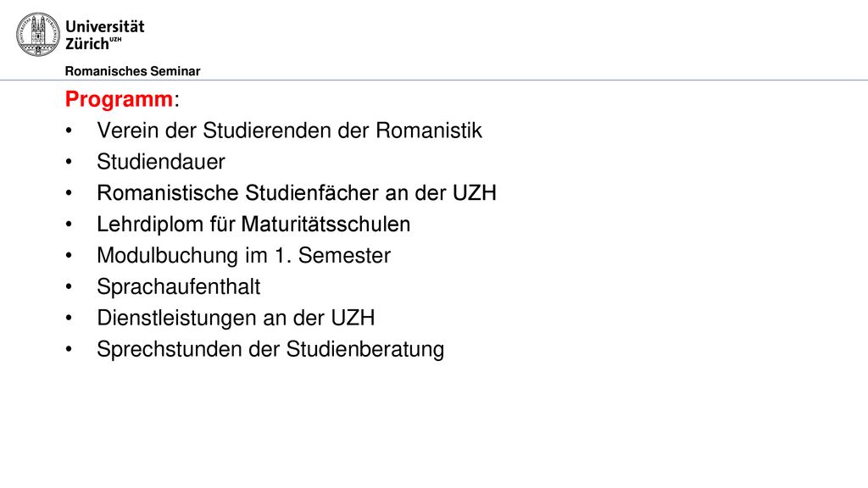Click Romanistische Studienfächer an der UZH
Screen dimensions: 868x488
pos(297,193)
